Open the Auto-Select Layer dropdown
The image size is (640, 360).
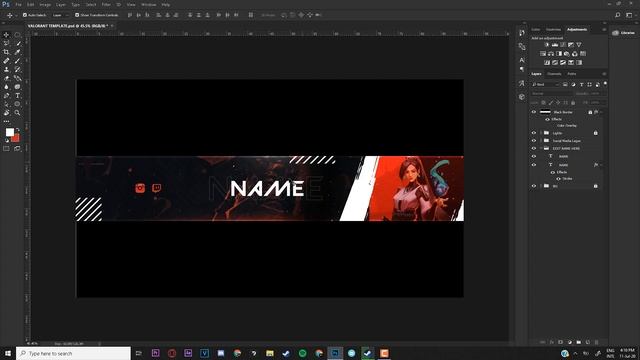click(60, 15)
